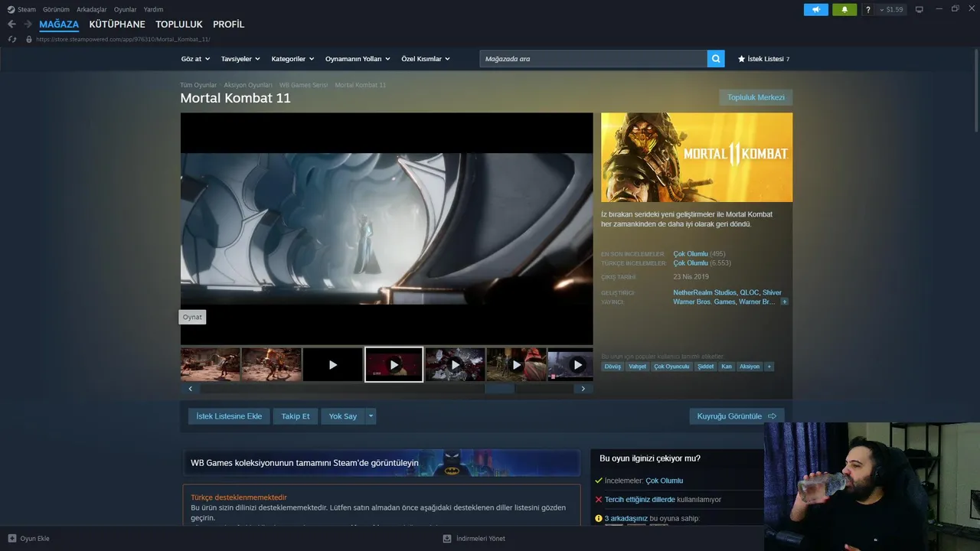980x551 pixels.
Task: Click the Takip Et button
Action: [296, 416]
